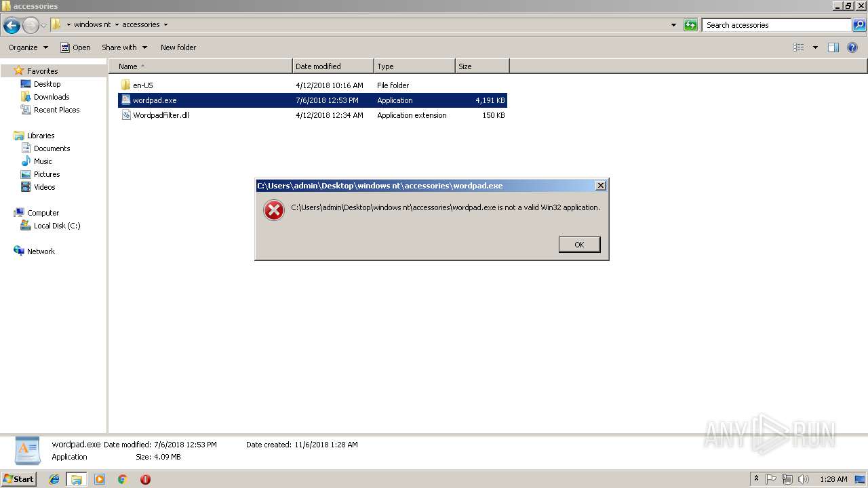Click the volume speaker tray icon
Image resolution: width=868 pixels, height=488 pixels.
pyautogui.click(x=803, y=479)
